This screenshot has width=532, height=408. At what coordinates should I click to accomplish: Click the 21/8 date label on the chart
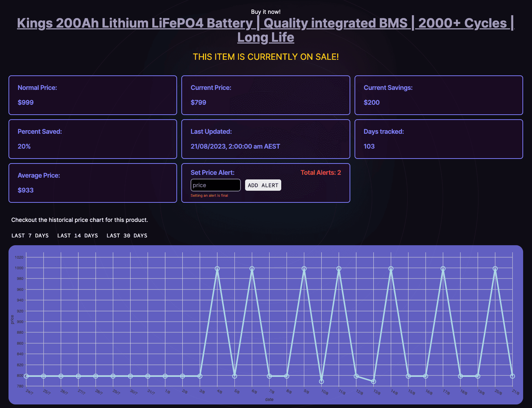(x=516, y=392)
